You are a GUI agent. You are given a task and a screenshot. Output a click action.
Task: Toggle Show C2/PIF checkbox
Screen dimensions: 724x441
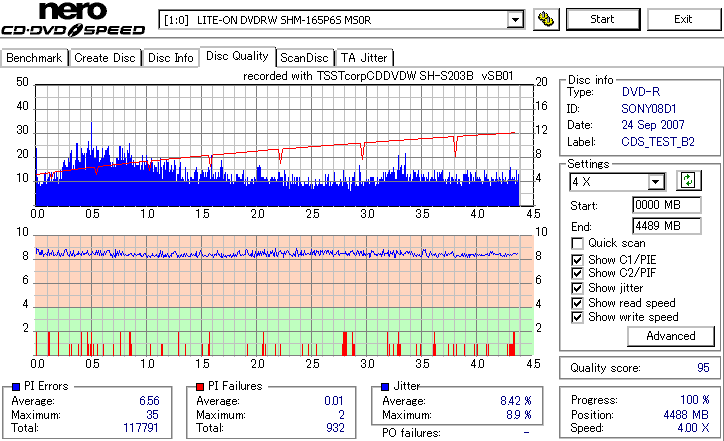click(577, 273)
